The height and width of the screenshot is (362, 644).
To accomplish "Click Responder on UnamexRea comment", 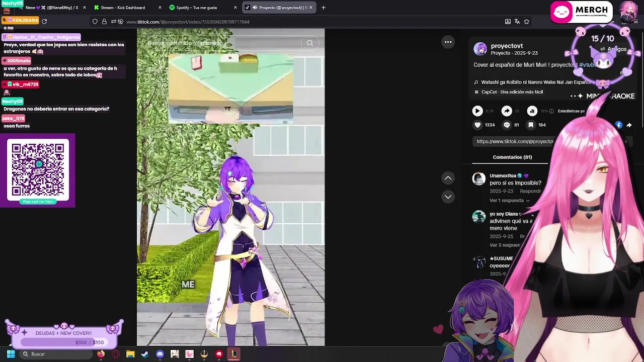I will 530,191.
